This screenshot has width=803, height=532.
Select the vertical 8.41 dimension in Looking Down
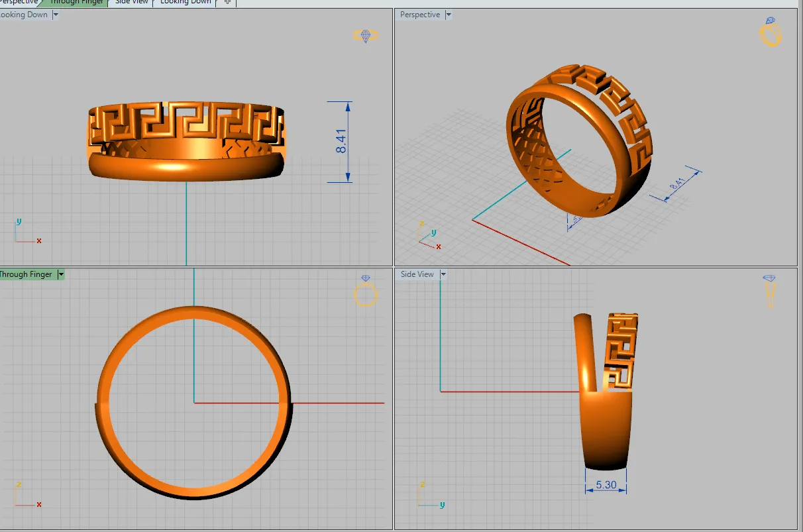[x=342, y=142]
